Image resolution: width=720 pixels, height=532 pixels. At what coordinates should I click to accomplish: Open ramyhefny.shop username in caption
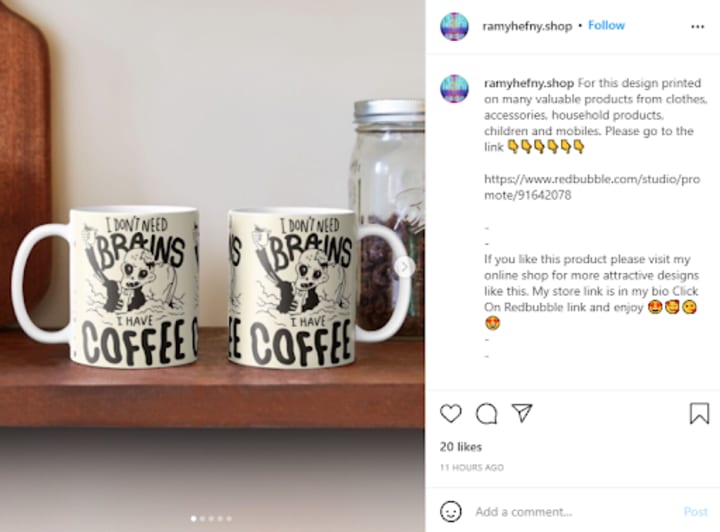(x=529, y=83)
